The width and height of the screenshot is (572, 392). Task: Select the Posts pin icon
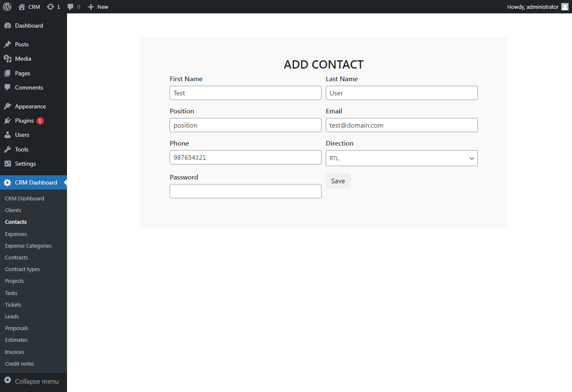point(9,44)
